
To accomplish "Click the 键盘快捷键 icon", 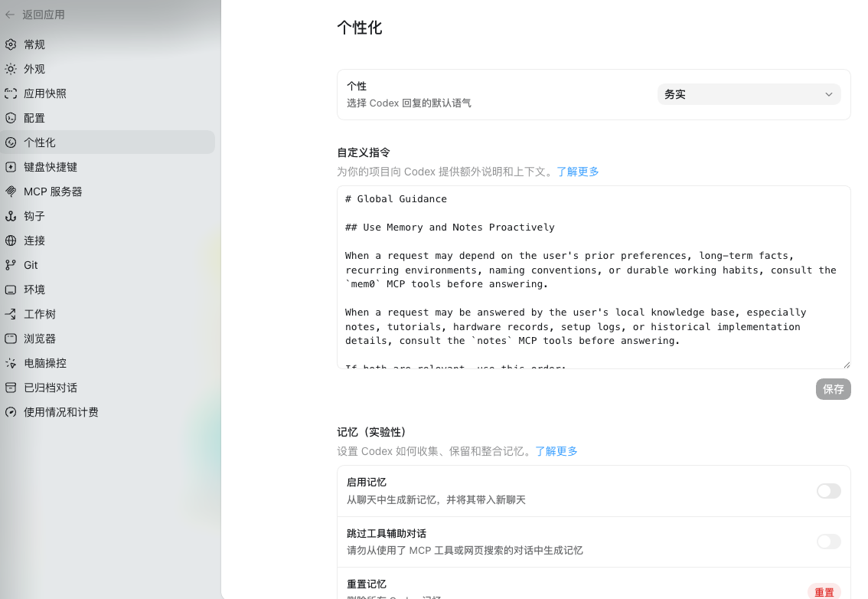I will point(11,167).
